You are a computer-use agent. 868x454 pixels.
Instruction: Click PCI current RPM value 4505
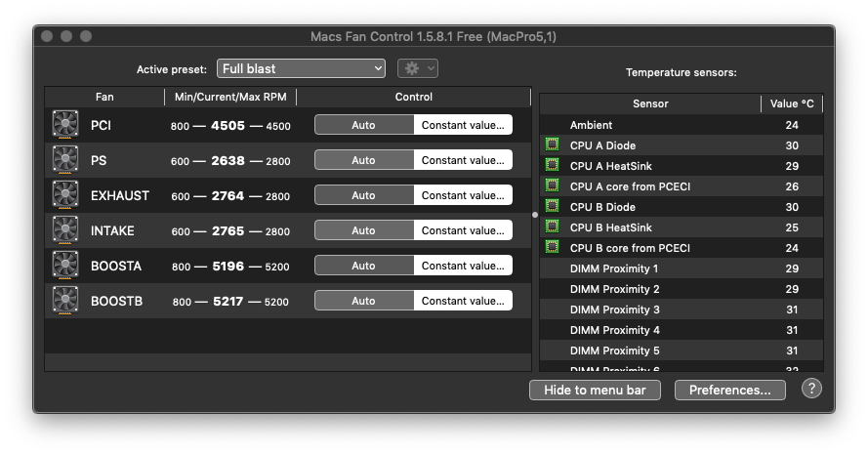(x=228, y=126)
